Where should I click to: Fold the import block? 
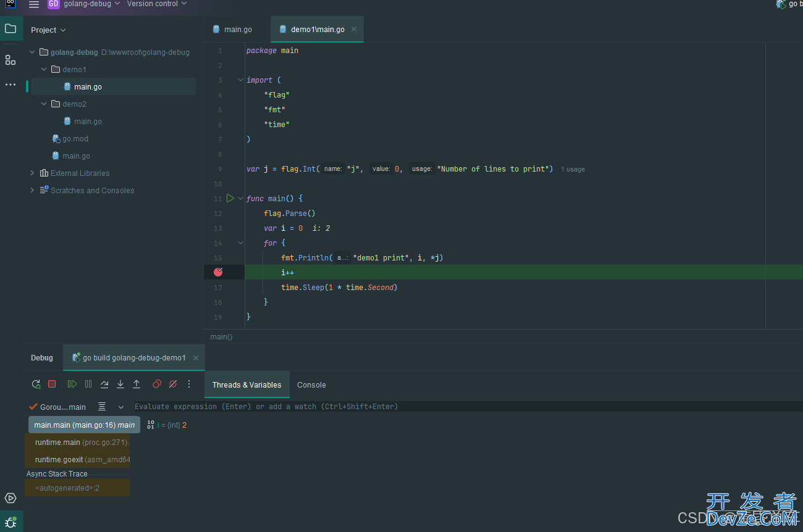pyautogui.click(x=240, y=80)
